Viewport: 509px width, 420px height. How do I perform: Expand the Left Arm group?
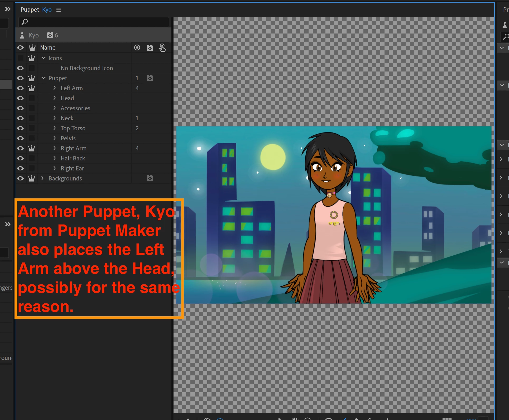55,88
